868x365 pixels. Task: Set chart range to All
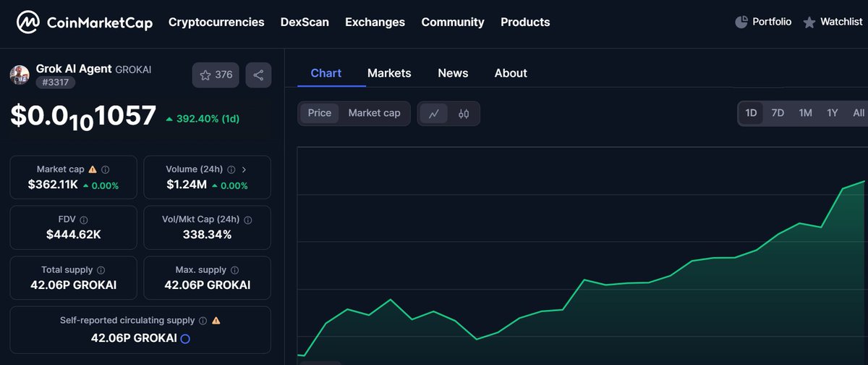click(x=859, y=113)
